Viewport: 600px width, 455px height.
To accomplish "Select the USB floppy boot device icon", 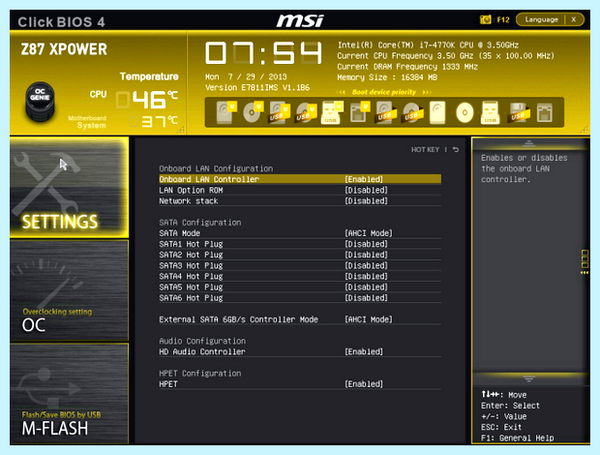I will coord(518,113).
